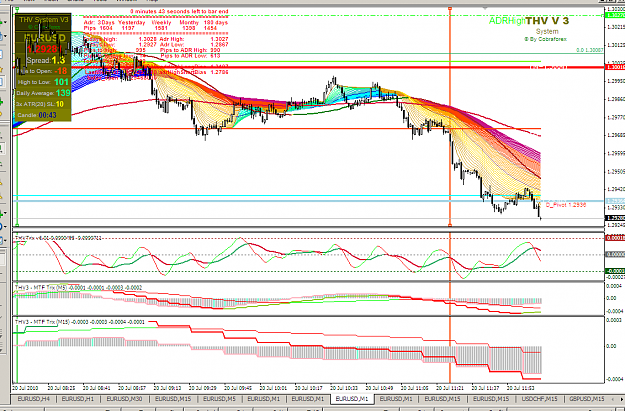Select the green vertical line top handle
Image resolution: width=625 pixels, height=411 pixels.
[17, 8]
